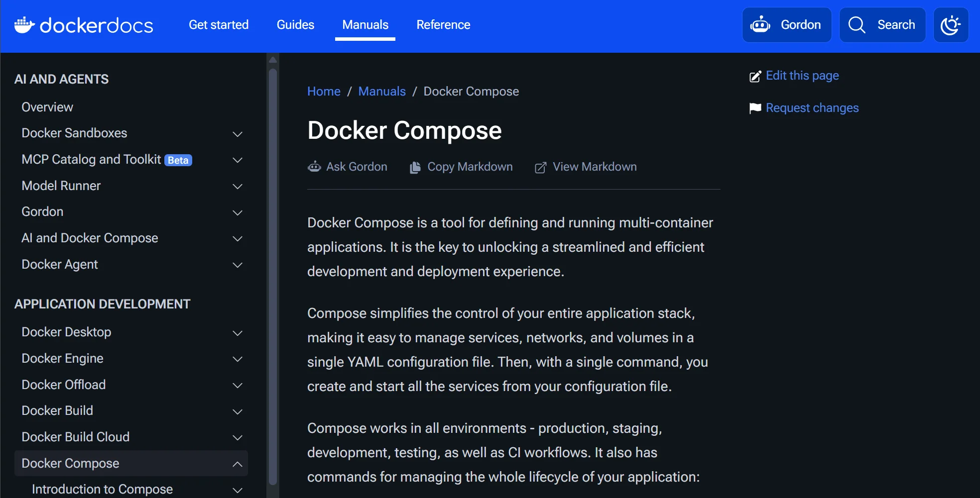The width and height of the screenshot is (980, 498).
Task: Expand the Docker Build Cloud chevron
Action: tap(238, 438)
